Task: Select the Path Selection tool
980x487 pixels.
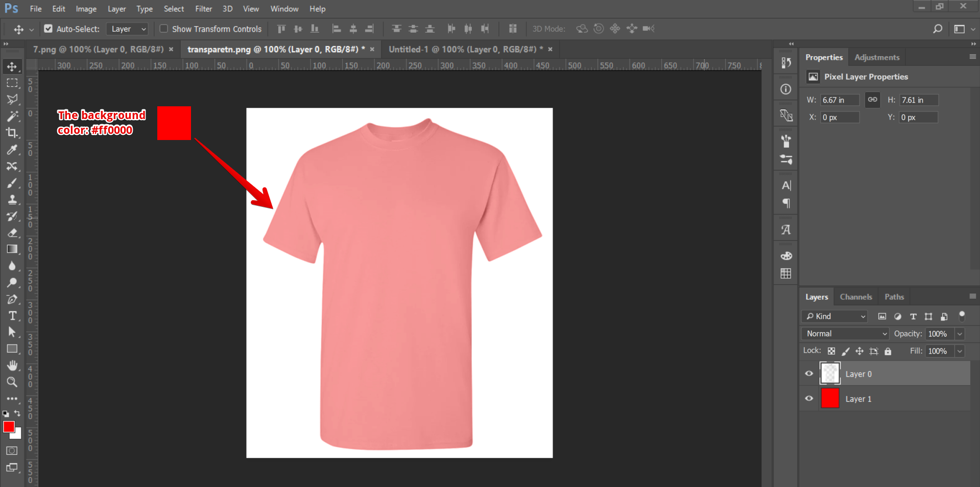Action: pos(12,333)
